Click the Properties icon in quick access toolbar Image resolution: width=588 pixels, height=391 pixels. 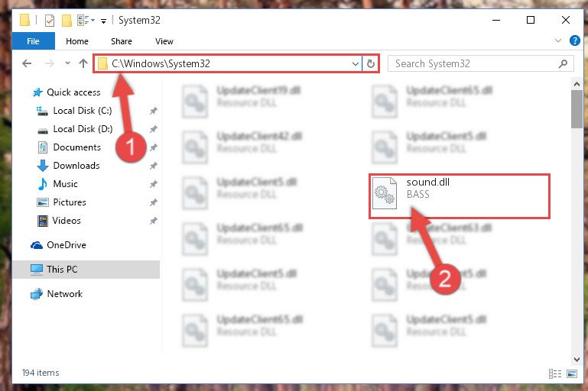tap(50, 20)
